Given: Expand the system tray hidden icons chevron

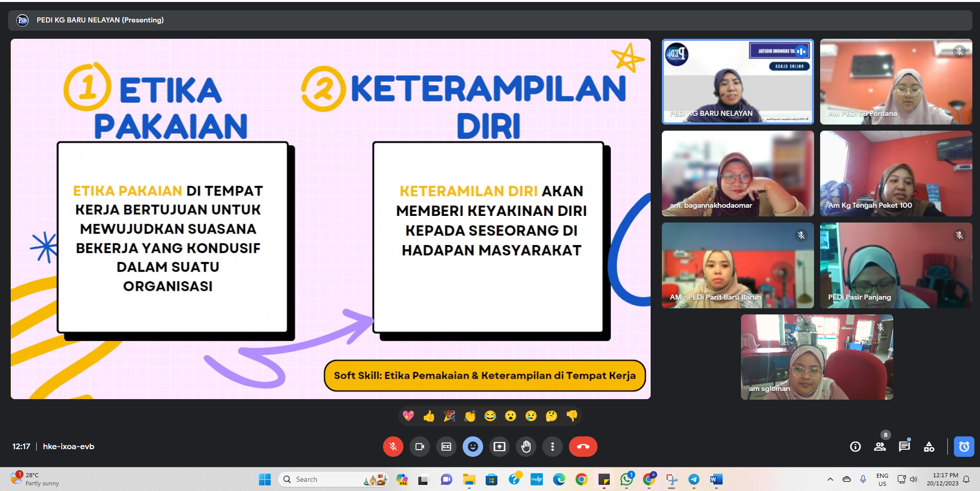Looking at the screenshot, I should coord(830,479).
